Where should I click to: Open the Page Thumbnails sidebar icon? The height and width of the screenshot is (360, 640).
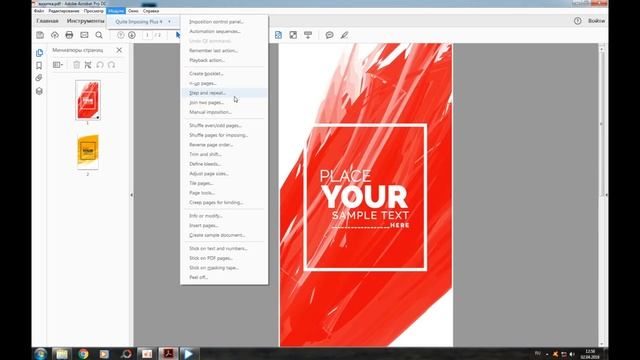click(x=39, y=53)
